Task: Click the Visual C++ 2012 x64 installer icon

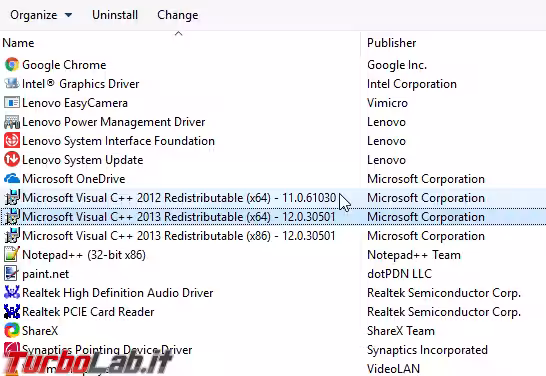Action: click(x=12, y=197)
